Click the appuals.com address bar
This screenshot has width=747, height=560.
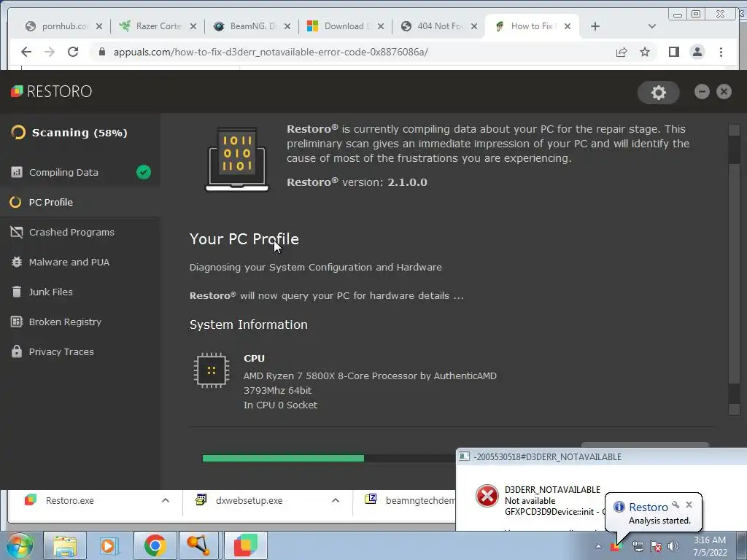coord(352,52)
